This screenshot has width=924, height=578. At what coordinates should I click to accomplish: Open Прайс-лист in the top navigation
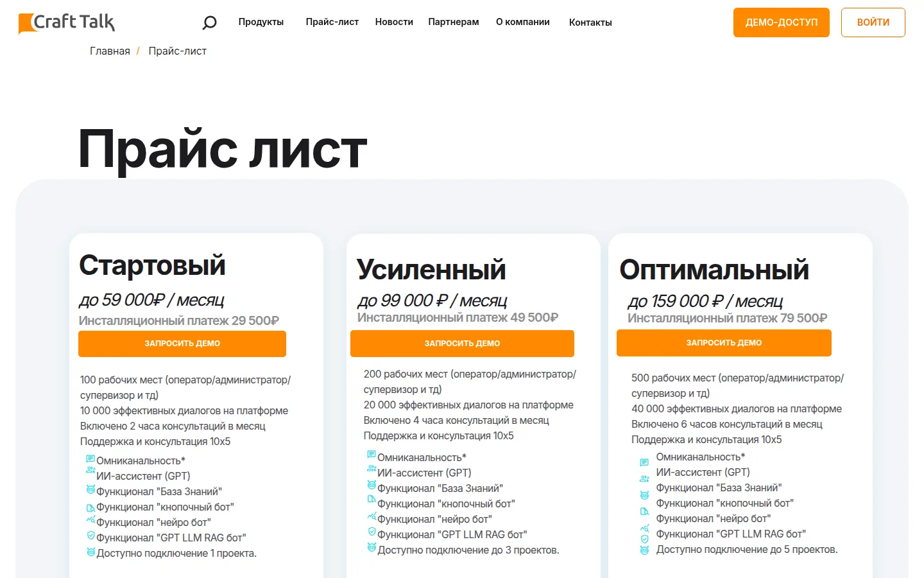pyautogui.click(x=332, y=22)
